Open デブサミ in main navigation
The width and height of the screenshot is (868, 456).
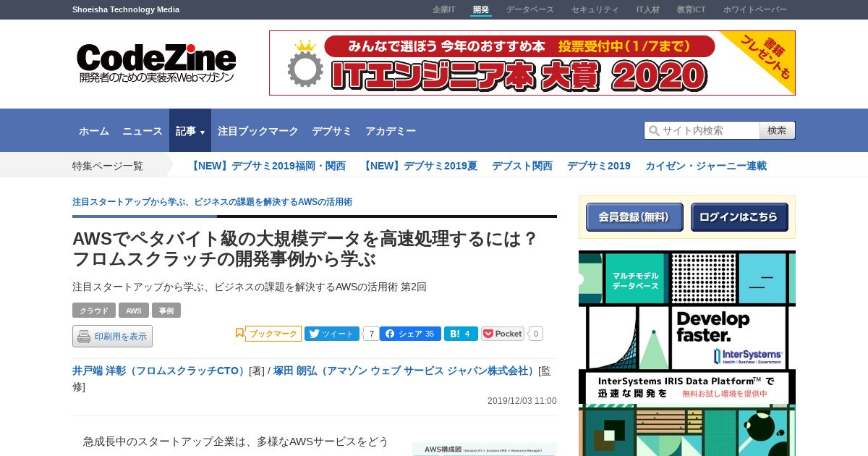332,131
